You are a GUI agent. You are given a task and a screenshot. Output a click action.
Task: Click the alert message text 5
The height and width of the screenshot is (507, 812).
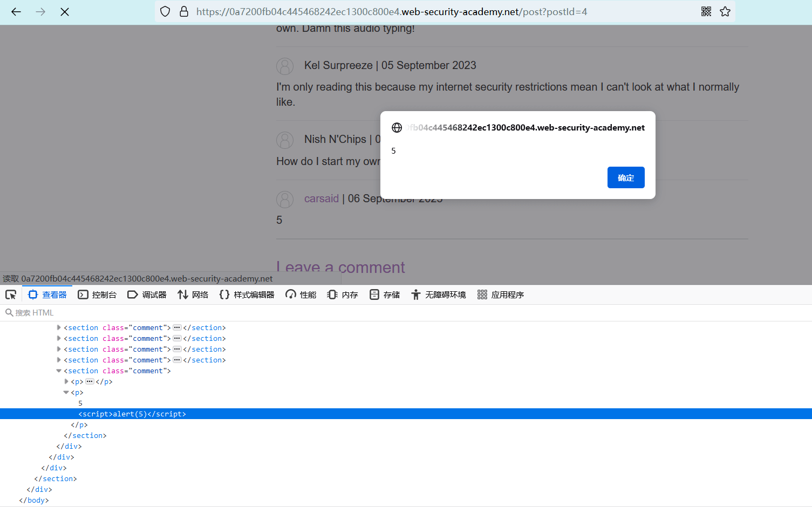[x=394, y=151]
